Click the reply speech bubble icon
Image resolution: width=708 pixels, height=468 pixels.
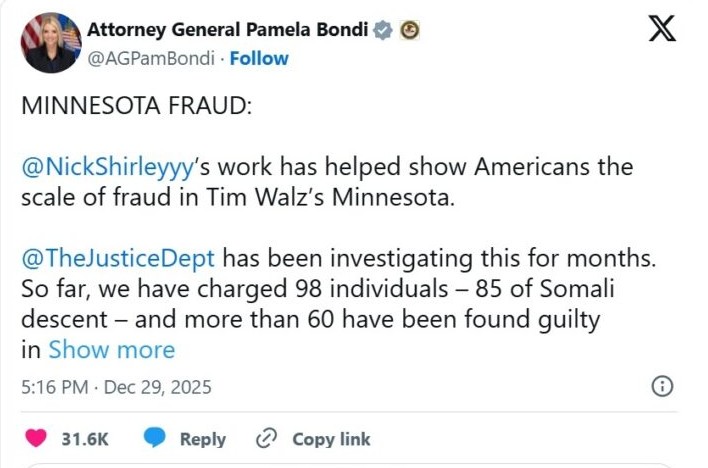(154, 438)
